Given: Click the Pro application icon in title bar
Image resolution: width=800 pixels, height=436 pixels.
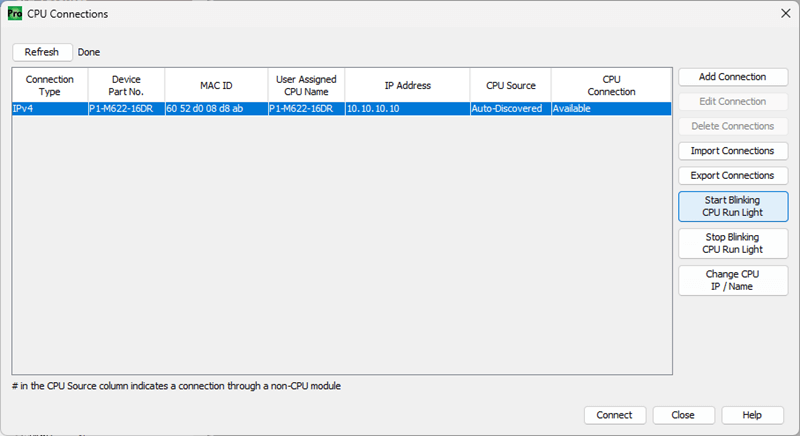Looking at the screenshot, I should coord(15,14).
